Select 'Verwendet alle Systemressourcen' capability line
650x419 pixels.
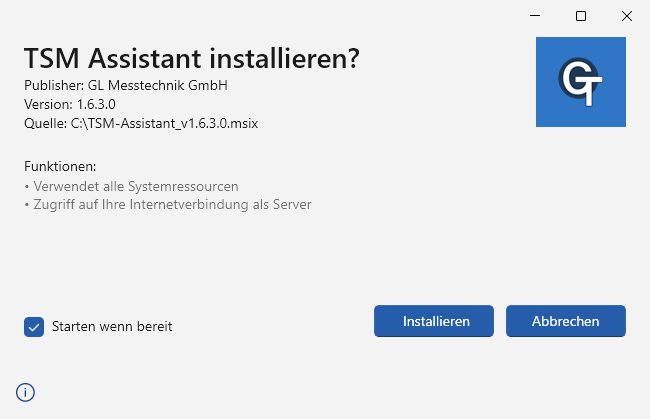(135, 186)
